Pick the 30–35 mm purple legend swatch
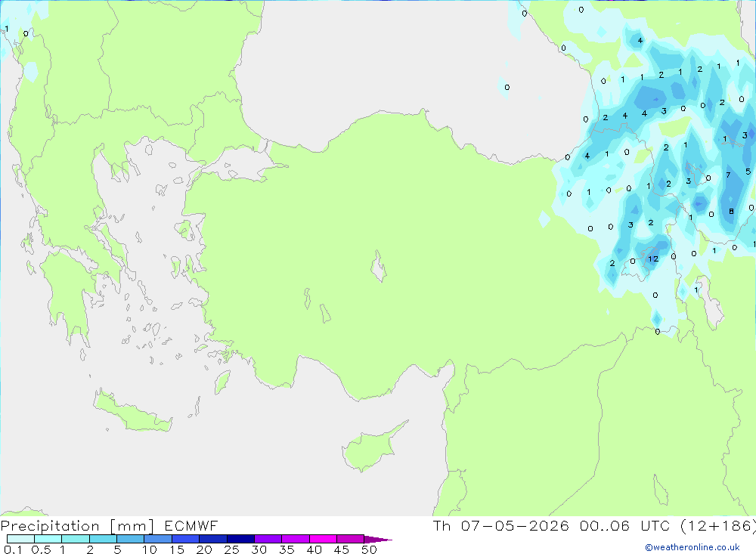756x554 pixels. click(268, 539)
